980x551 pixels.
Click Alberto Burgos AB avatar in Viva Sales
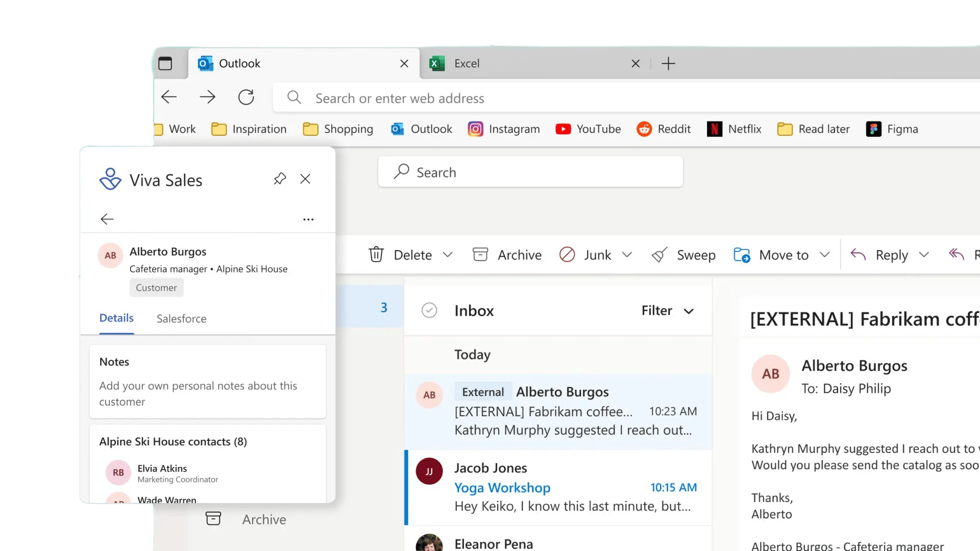click(x=111, y=256)
